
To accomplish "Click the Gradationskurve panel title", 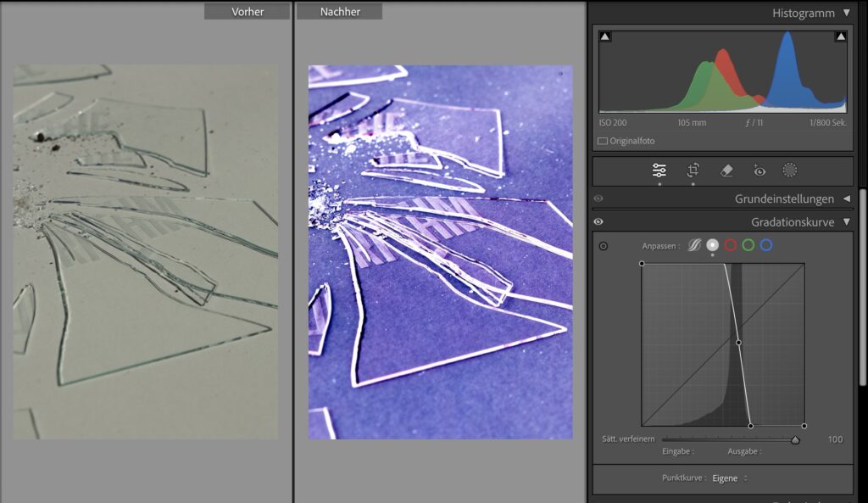I will tap(793, 222).
